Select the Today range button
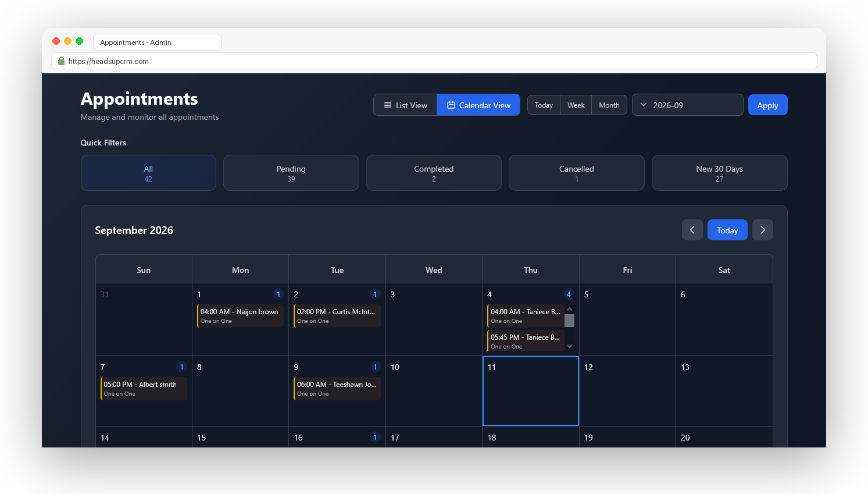The image size is (868, 494). (x=544, y=105)
